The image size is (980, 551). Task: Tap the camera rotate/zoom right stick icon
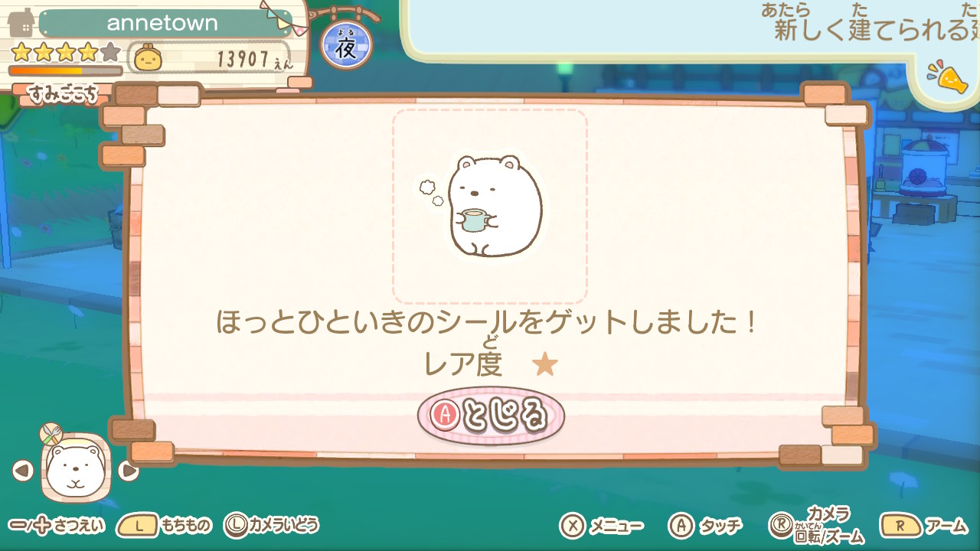pyautogui.click(x=780, y=525)
